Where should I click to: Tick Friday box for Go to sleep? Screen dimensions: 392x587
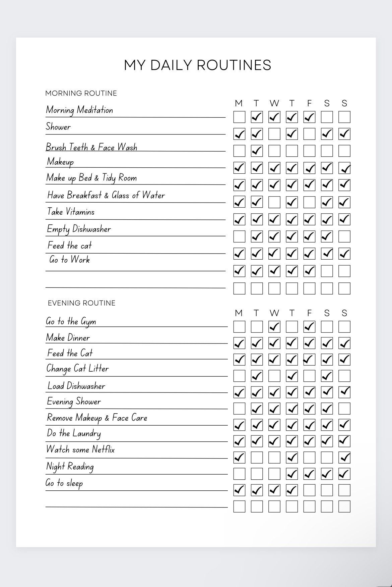(x=309, y=490)
